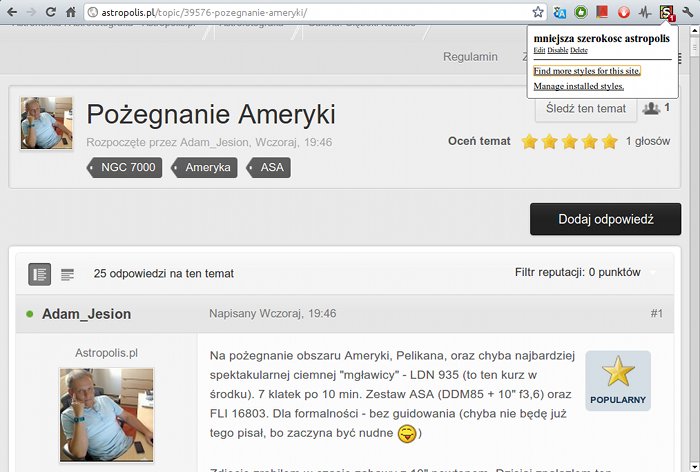Open Manage installed styles link
Screen dimensions: 700x472
click(579, 86)
